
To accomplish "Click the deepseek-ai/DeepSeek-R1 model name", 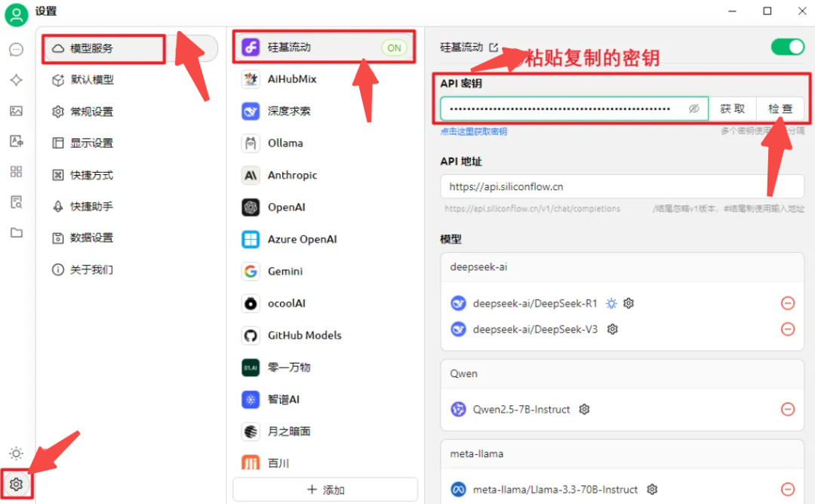I will (535, 303).
